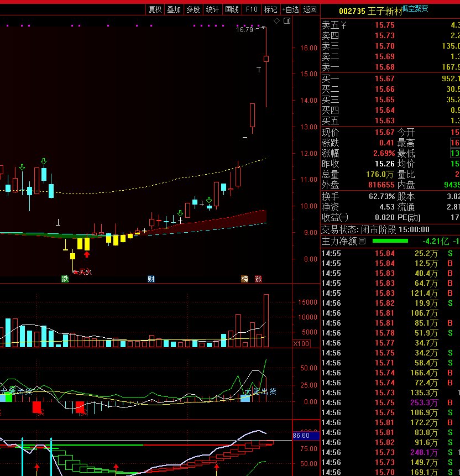Click the ¥ icon next to 卖五
460x476 pixels.
(x=343, y=25)
